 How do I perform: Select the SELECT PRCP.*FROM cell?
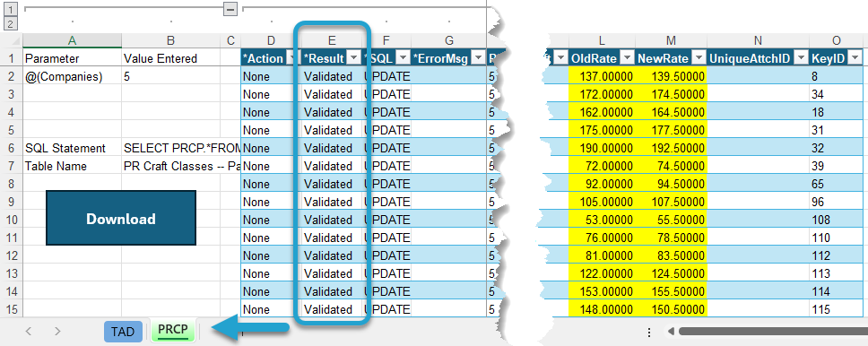181,149
